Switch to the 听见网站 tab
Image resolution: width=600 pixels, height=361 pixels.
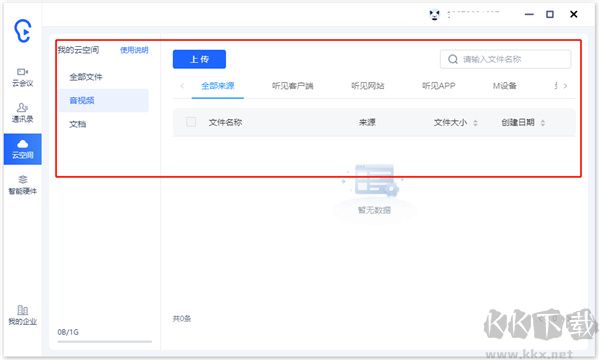click(368, 86)
